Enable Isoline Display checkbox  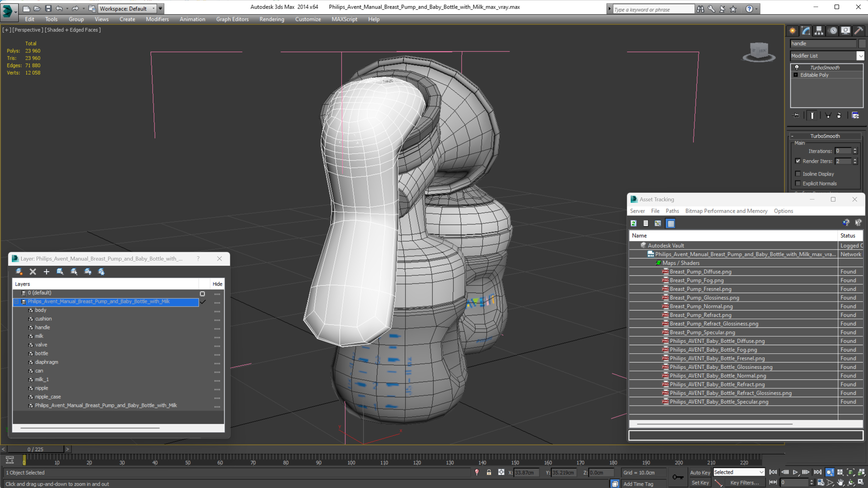(x=798, y=174)
